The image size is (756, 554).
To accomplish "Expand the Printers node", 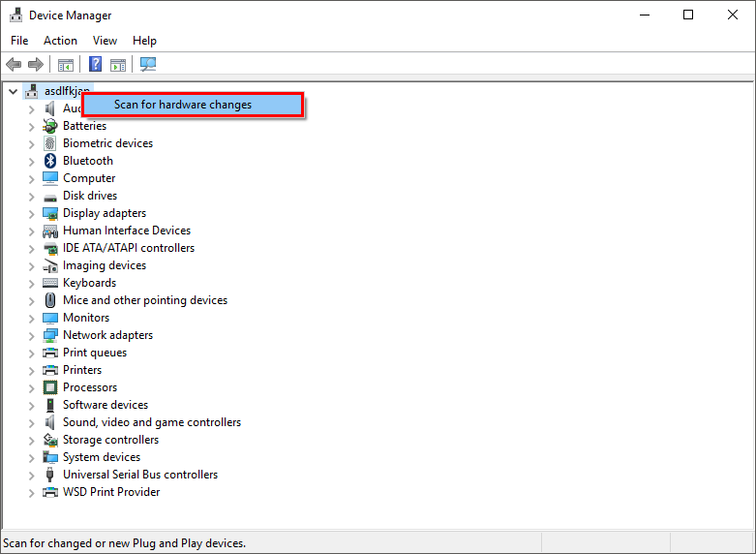I will coord(32,371).
